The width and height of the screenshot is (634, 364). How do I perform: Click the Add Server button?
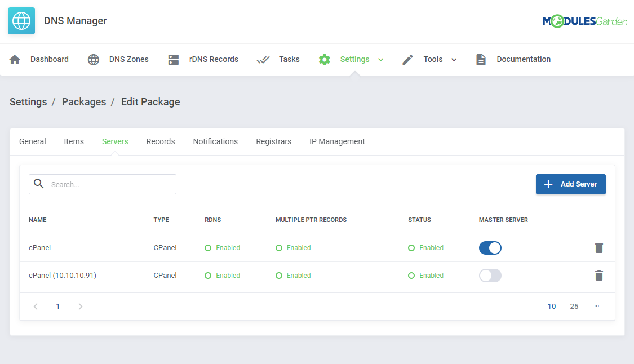click(570, 184)
